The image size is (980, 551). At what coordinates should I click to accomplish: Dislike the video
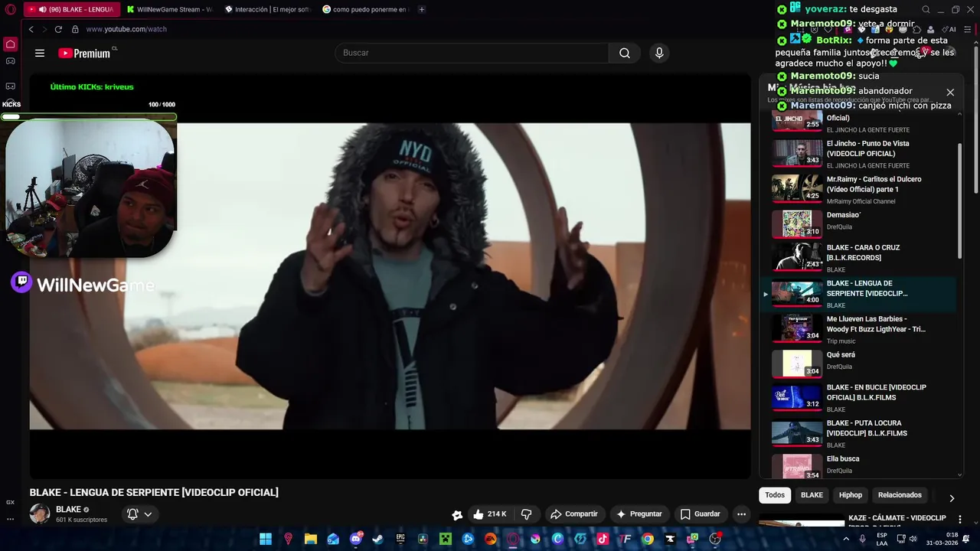click(527, 514)
